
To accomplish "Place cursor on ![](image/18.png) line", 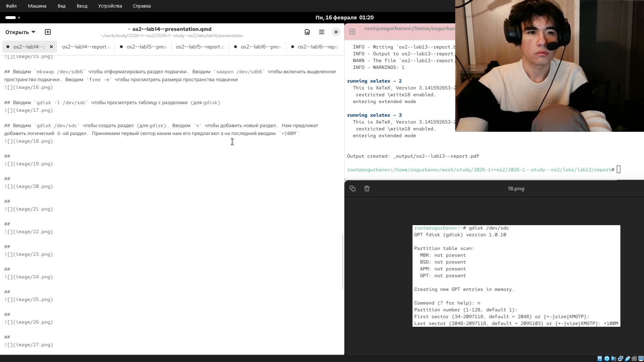I will [x=29, y=141].
